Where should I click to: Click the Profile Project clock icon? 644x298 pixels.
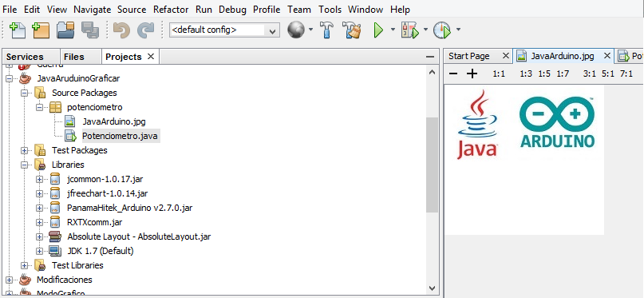(x=442, y=30)
